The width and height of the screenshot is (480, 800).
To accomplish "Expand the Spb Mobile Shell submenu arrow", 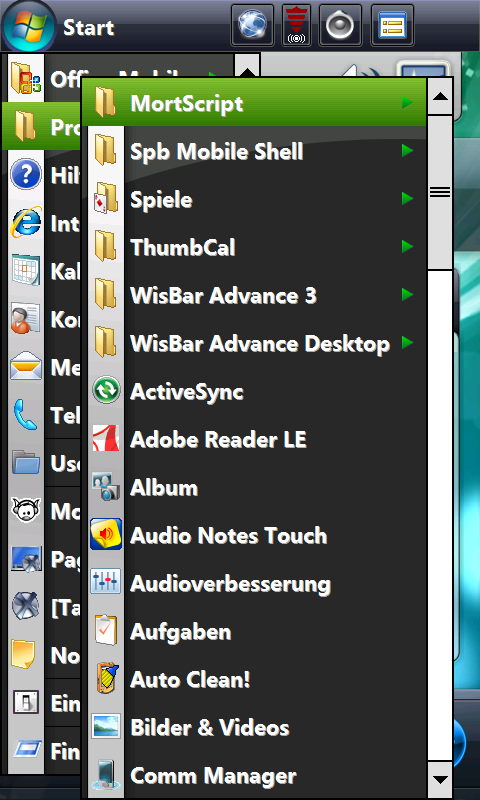I will point(407,151).
